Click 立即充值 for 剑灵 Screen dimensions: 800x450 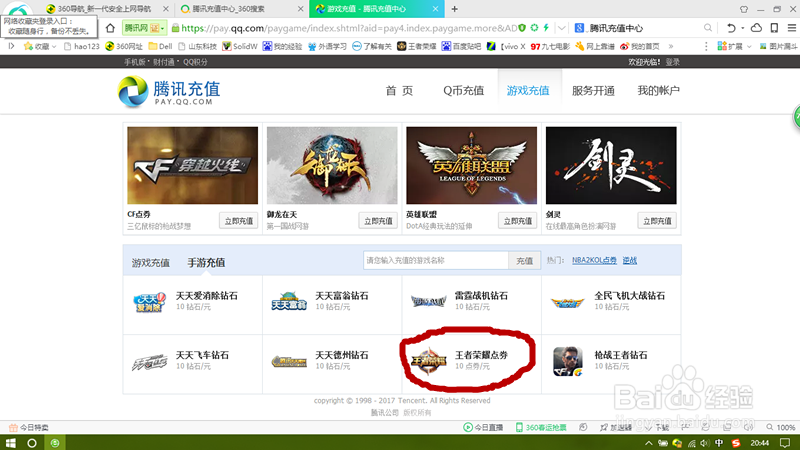click(x=657, y=221)
